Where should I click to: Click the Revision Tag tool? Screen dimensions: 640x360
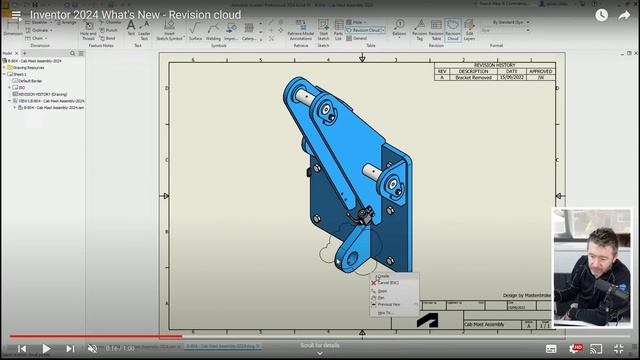420,30
